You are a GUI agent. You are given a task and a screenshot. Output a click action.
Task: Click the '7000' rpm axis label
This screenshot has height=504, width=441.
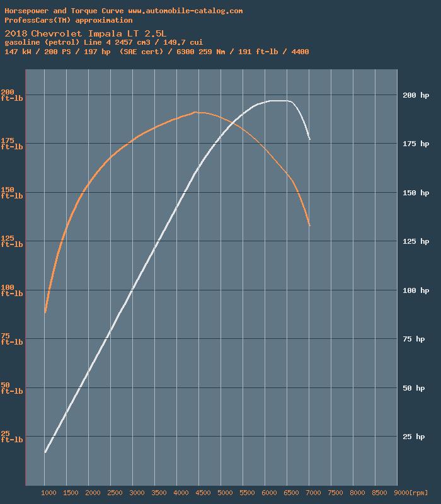pyautogui.click(x=313, y=493)
